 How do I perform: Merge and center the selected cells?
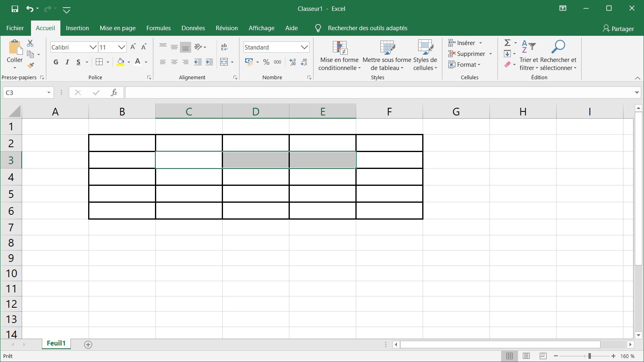(x=224, y=62)
